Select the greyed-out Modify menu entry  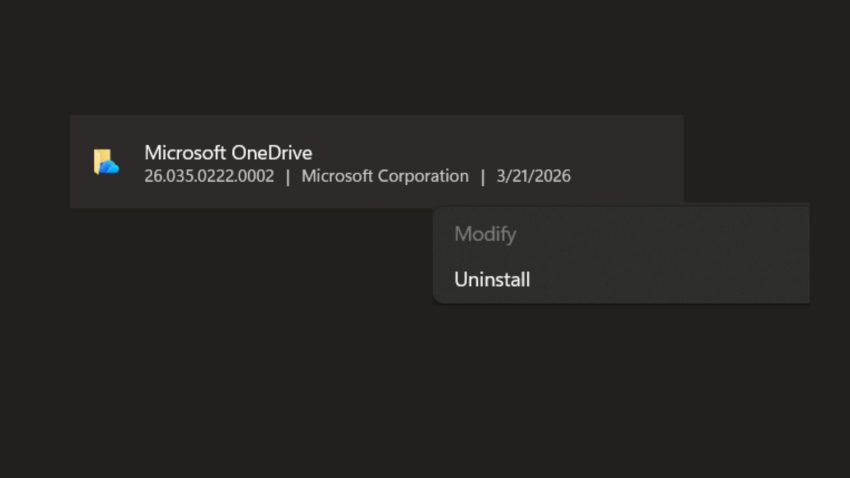coord(485,235)
